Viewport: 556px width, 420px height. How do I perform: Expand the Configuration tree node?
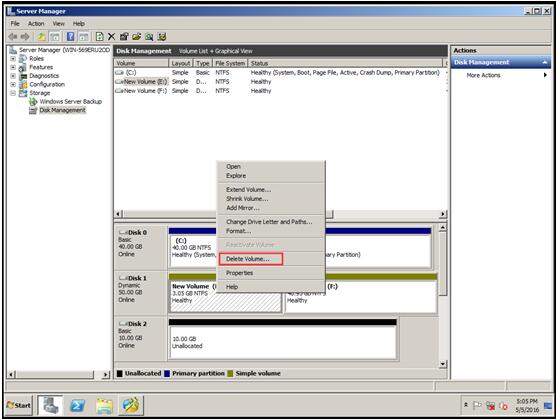pyautogui.click(x=13, y=84)
